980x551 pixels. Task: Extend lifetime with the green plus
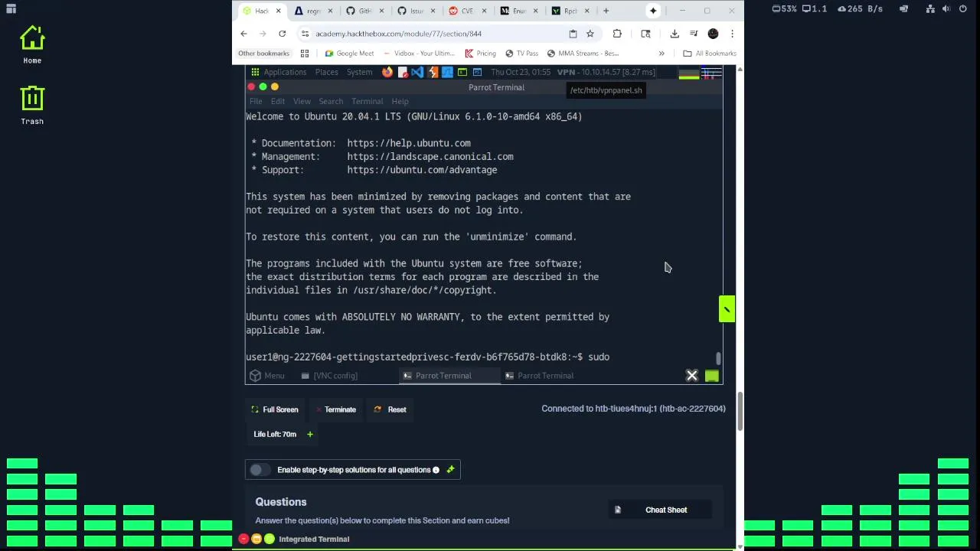310,435
